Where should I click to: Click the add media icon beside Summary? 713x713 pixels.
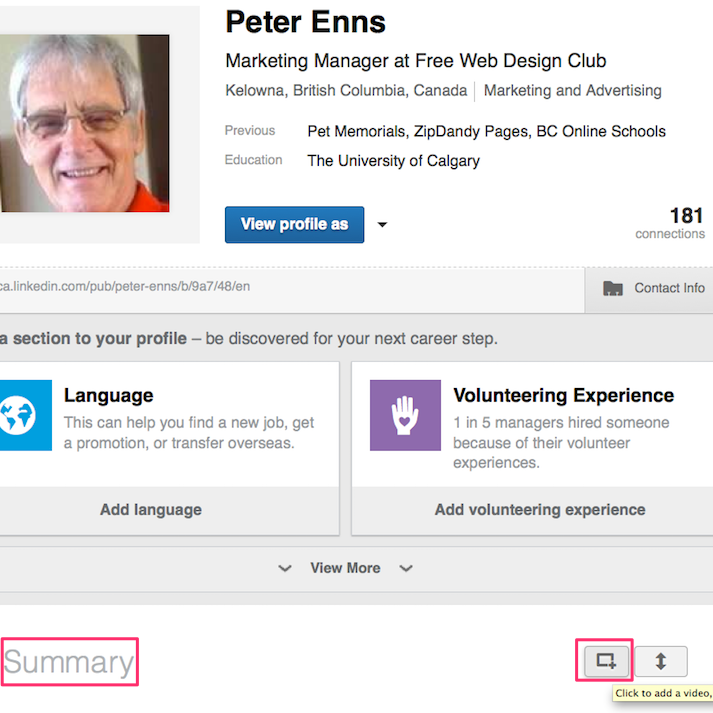coord(606,661)
